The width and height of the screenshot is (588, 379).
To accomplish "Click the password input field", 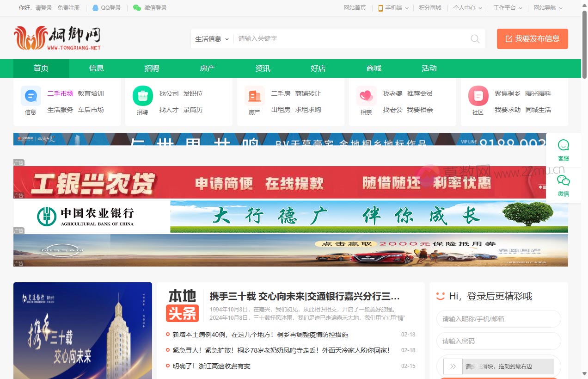I will click(498, 341).
